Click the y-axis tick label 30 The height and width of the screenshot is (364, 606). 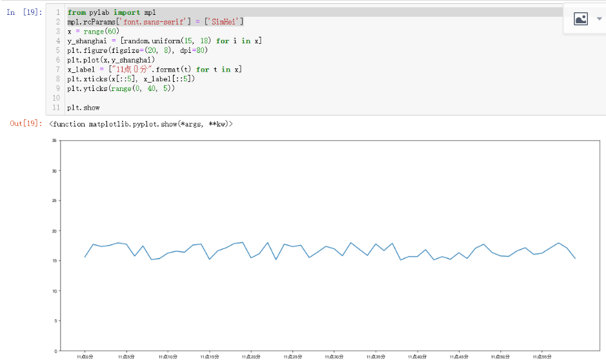pos(54,171)
